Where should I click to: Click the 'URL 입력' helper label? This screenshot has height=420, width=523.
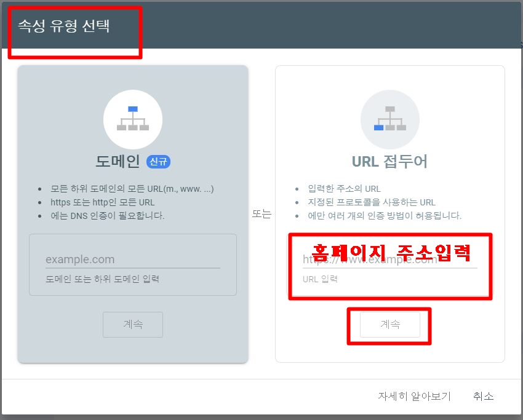[x=320, y=279]
